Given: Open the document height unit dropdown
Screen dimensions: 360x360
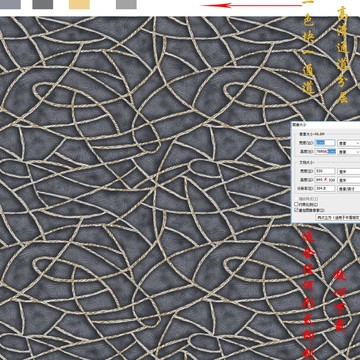Looking at the screenshot, I should pyautogui.click(x=349, y=180).
